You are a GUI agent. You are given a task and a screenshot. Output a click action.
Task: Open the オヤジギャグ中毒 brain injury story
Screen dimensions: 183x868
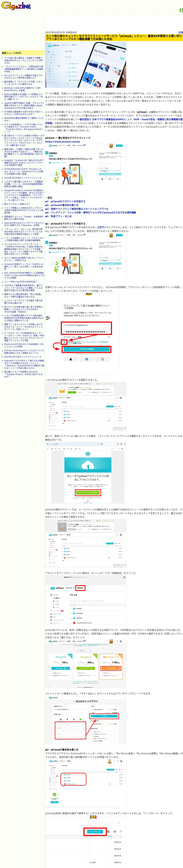(24, 83)
